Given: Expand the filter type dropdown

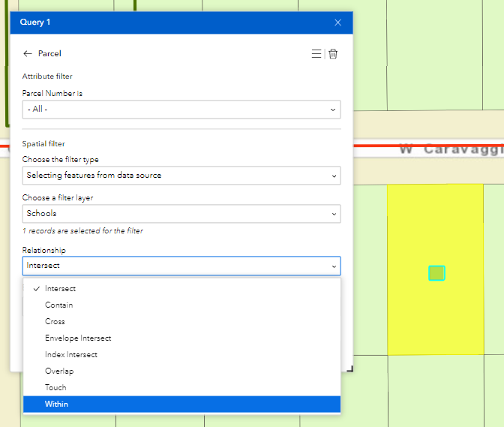Looking at the screenshot, I should 181,176.
